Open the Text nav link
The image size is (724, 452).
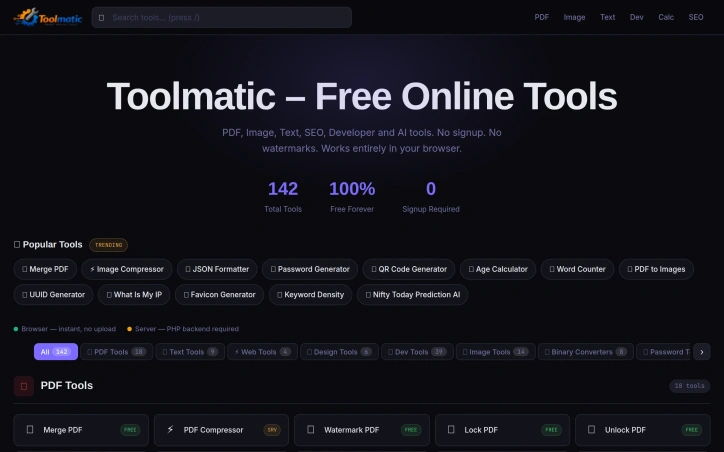coord(607,17)
